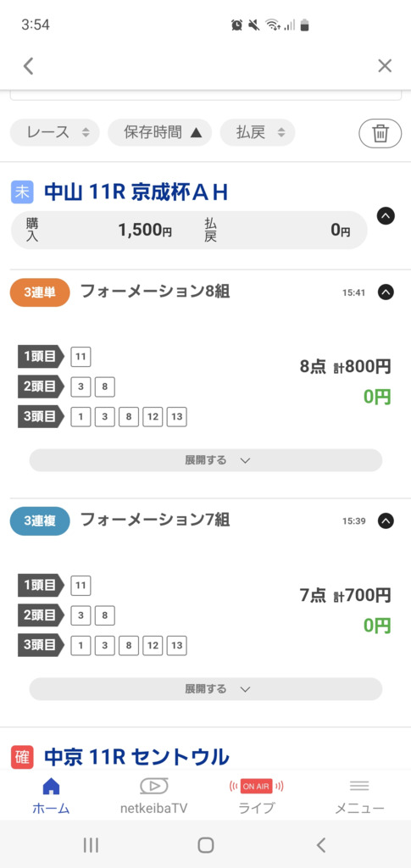Image resolution: width=411 pixels, height=868 pixels.
Task: Sort by 払戻
Action: point(258,132)
